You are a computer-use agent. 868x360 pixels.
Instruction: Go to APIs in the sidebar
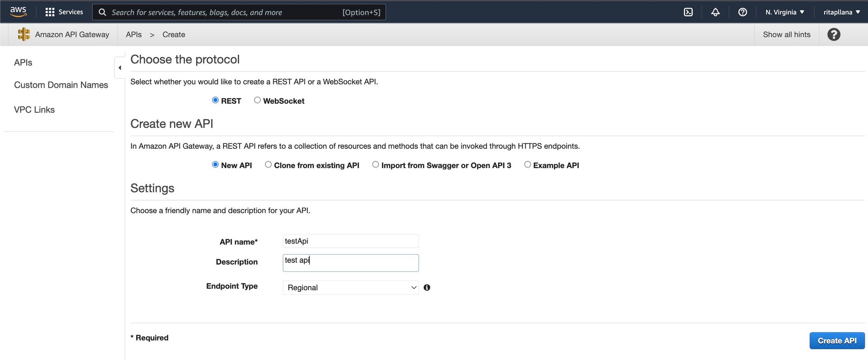coord(23,62)
